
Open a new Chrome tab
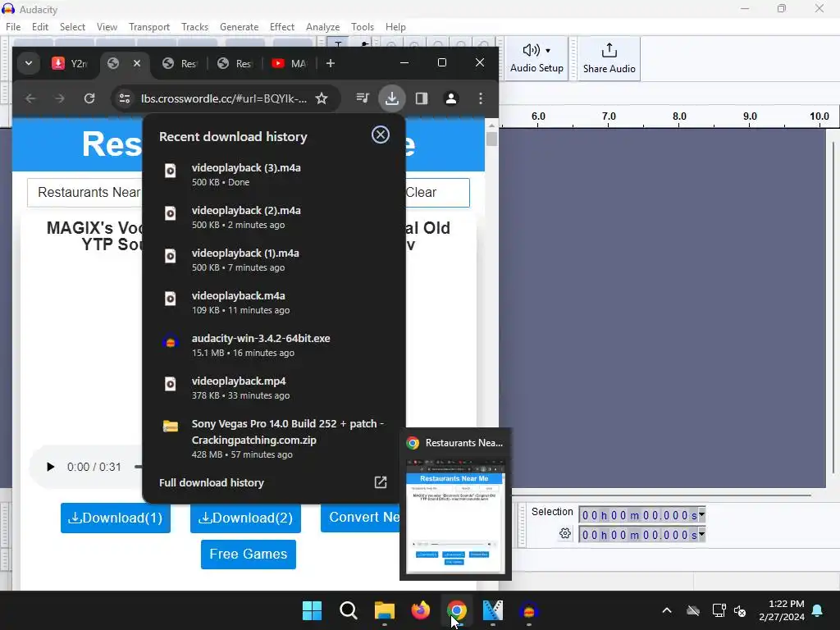331,63
